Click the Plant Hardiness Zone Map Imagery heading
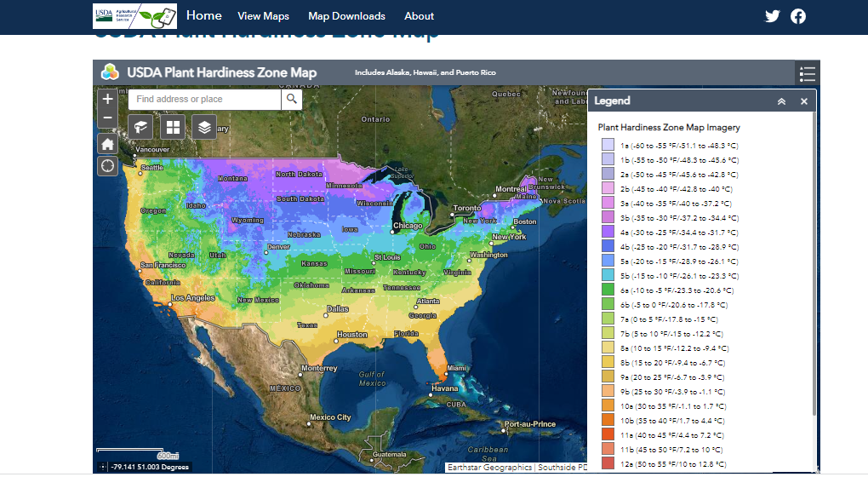868x477 pixels. [669, 128]
